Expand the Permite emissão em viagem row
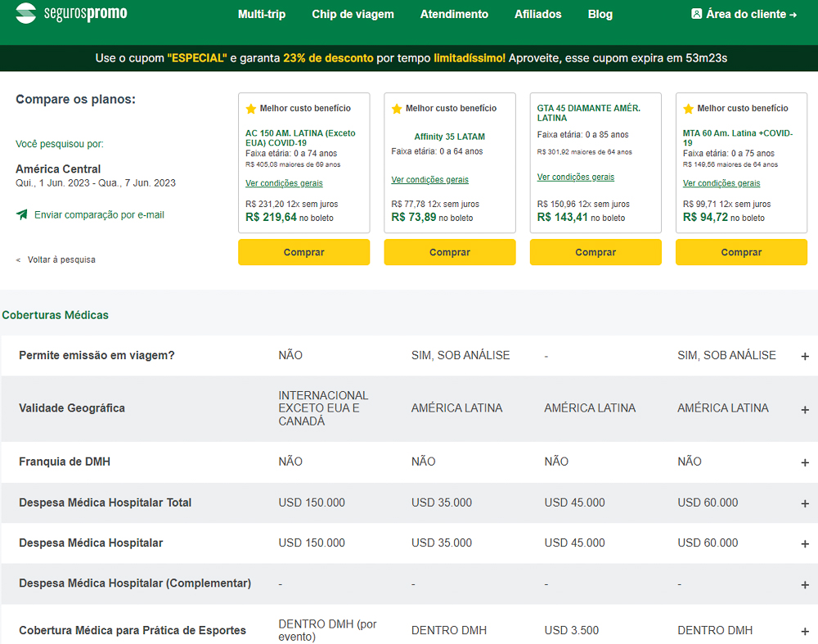Image resolution: width=818 pixels, height=644 pixels. (805, 357)
